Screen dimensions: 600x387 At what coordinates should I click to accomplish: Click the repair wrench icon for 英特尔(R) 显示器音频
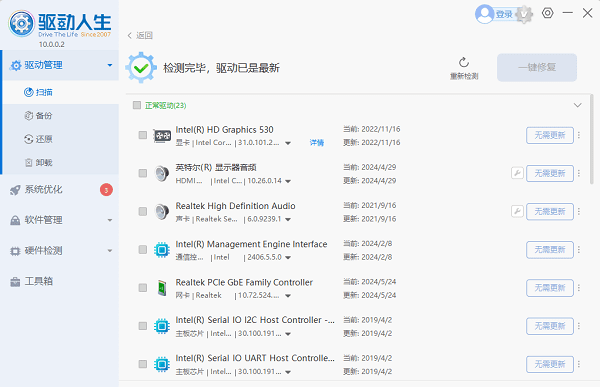click(x=517, y=173)
